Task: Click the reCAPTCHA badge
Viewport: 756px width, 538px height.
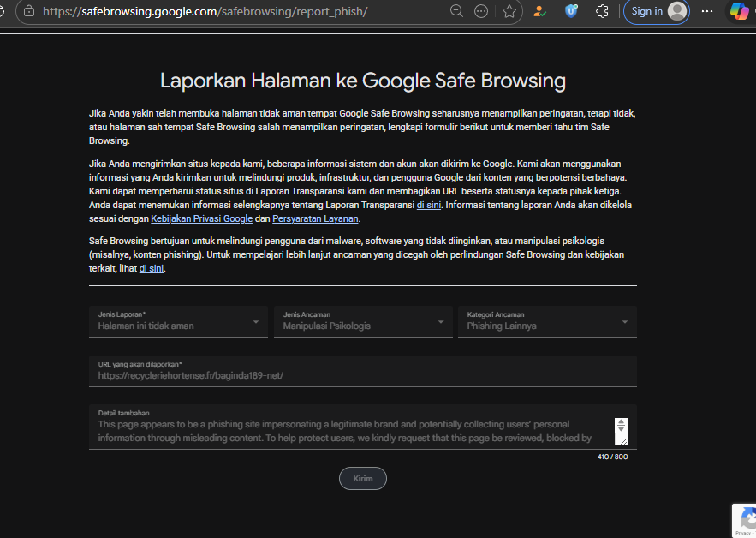Action: pos(744,520)
